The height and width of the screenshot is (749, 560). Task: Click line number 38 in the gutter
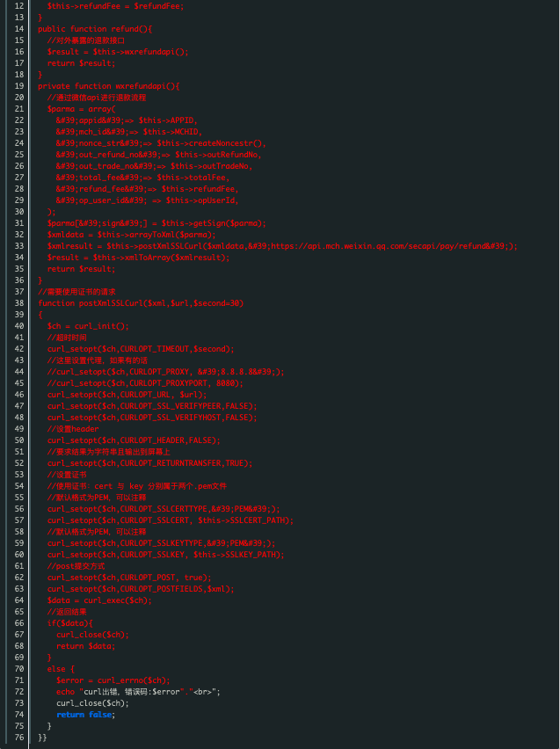(19, 302)
